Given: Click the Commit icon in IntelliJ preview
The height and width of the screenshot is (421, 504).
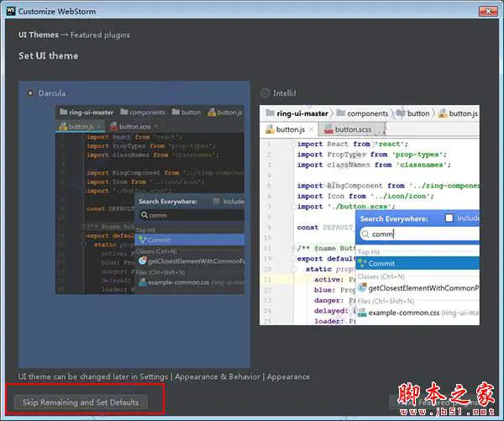Looking at the screenshot, I should 363,263.
